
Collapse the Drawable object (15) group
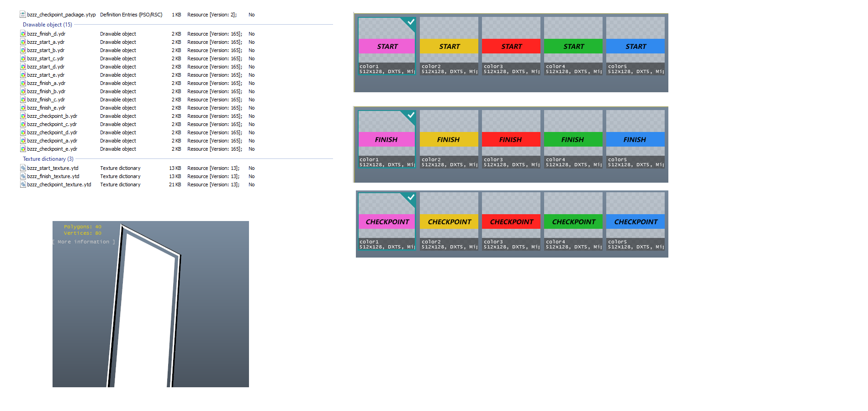48,25
